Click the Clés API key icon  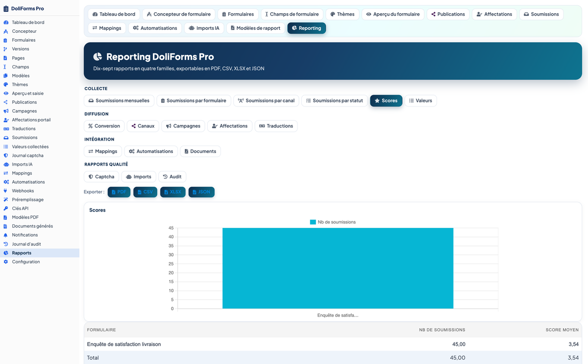6,208
